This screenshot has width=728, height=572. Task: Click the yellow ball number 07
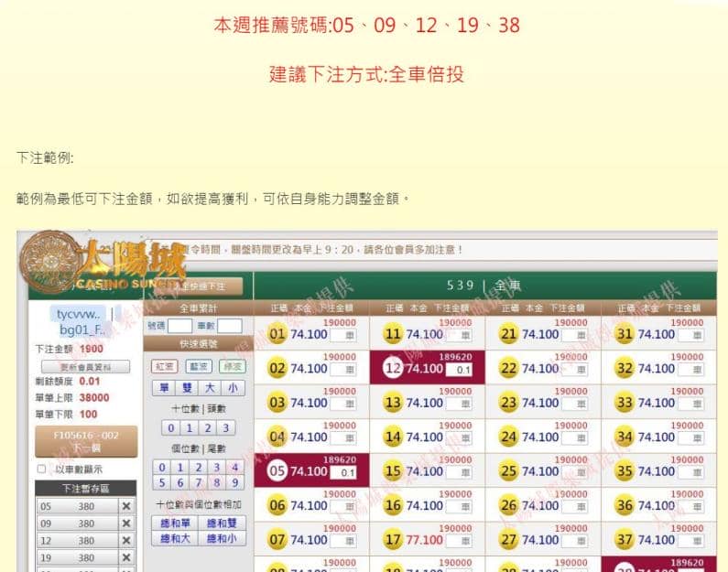[277, 540]
